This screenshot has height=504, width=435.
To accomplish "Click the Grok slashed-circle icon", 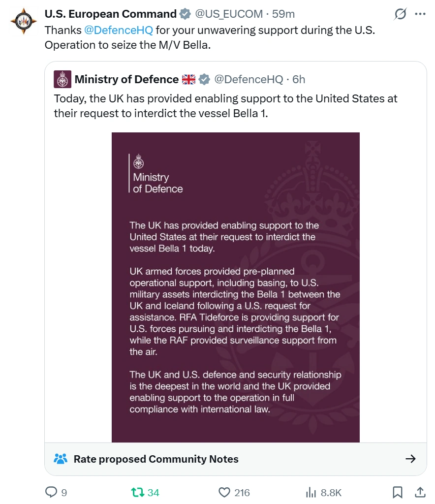I will [x=401, y=14].
